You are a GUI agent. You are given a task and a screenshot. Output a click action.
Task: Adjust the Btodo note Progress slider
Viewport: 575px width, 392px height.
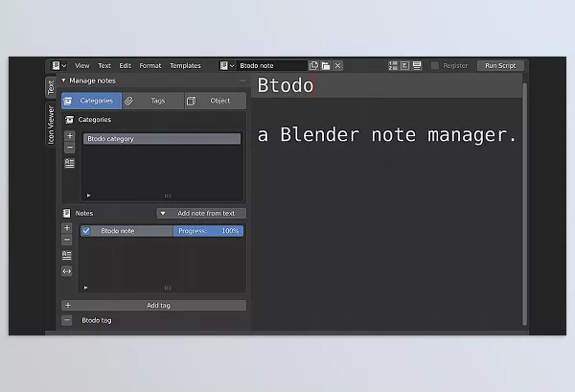click(x=208, y=231)
